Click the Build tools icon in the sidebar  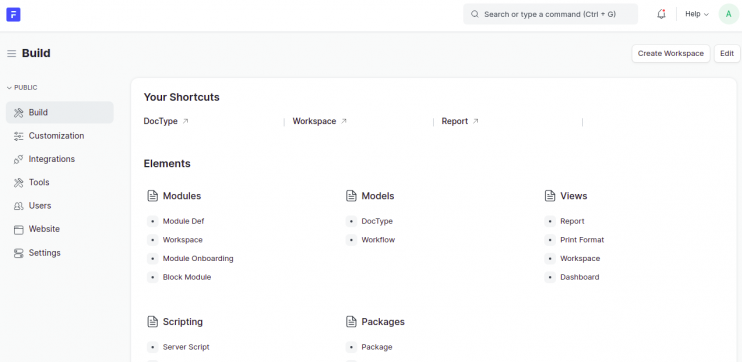coord(18,113)
